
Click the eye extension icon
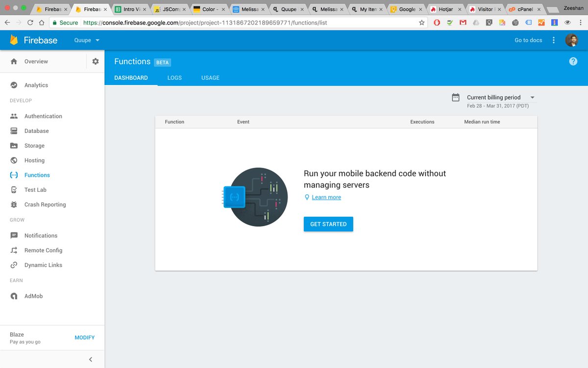(568, 23)
